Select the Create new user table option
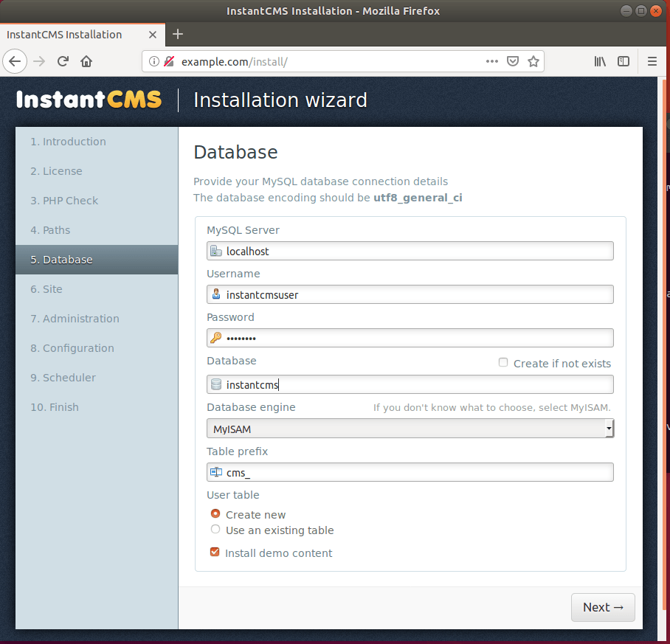This screenshot has width=670, height=644. pyautogui.click(x=215, y=513)
